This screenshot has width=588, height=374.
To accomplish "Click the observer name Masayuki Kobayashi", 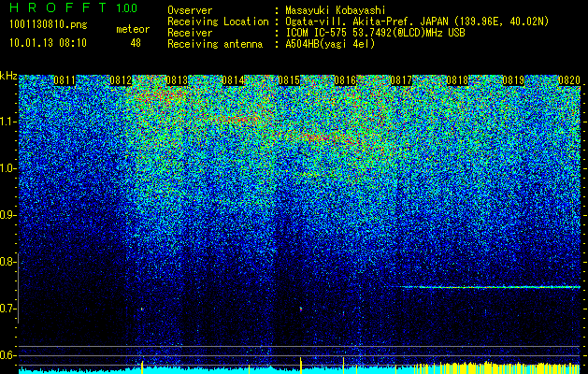I will point(336,10).
